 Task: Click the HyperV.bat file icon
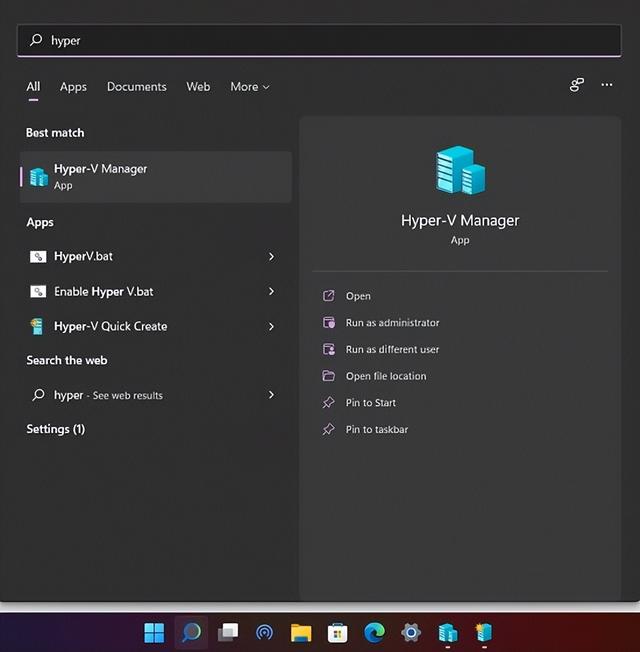(38, 257)
